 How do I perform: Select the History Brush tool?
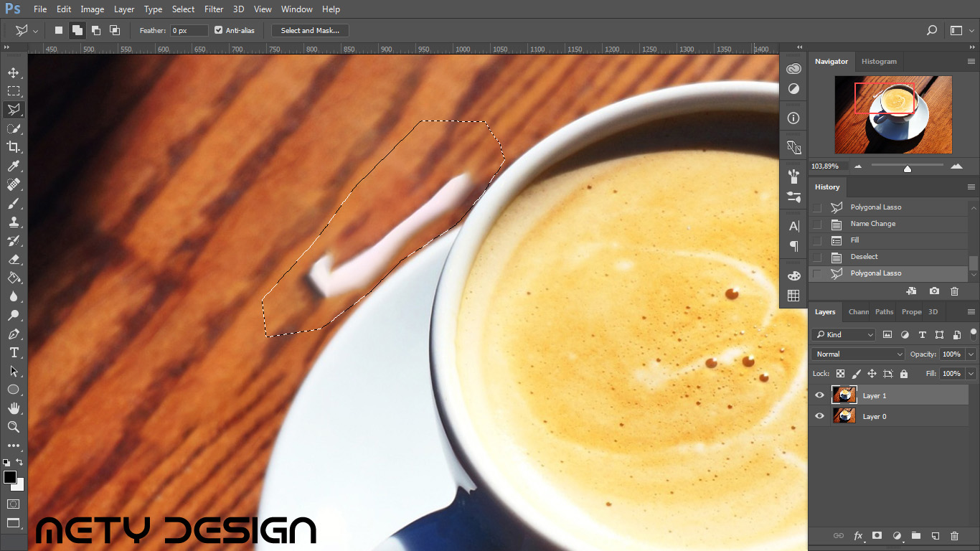(x=14, y=240)
